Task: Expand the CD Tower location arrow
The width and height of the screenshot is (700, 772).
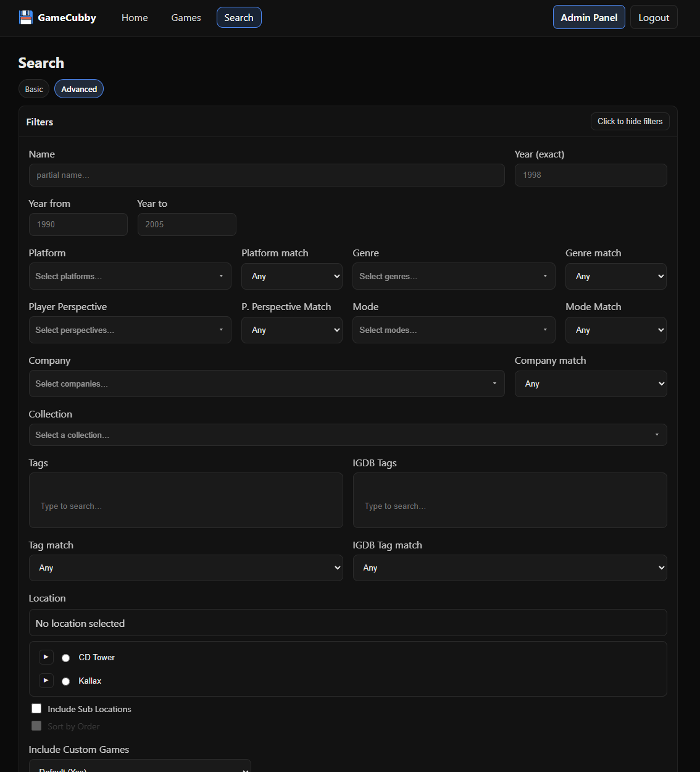Action: 46,657
